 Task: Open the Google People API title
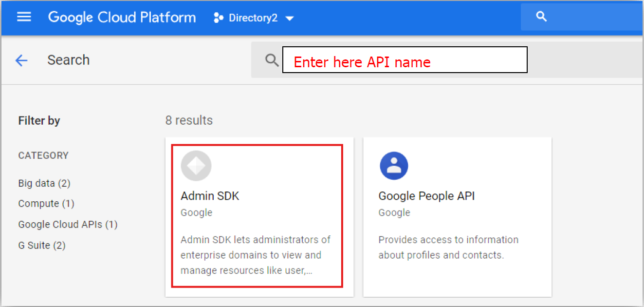[426, 196]
